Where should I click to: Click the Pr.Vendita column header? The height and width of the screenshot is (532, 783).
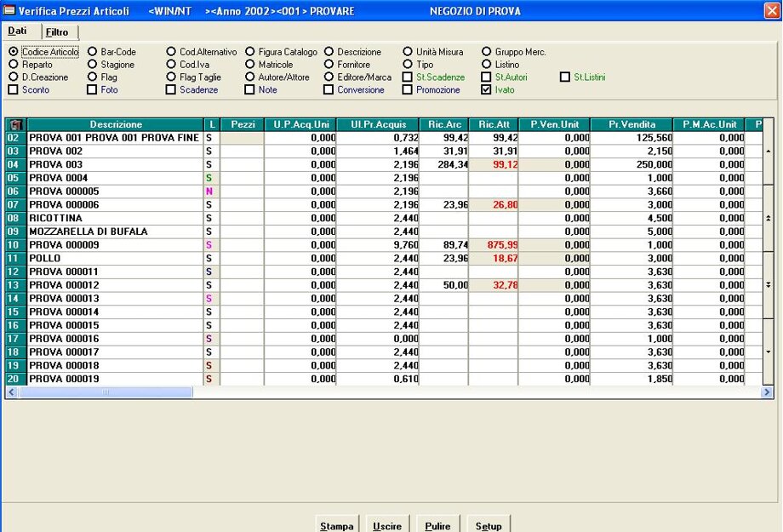pos(630,124)
